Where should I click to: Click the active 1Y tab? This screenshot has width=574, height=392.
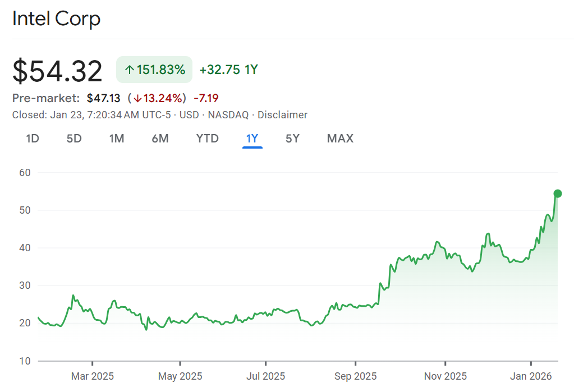pyautogui.click(x=252, y=139)
